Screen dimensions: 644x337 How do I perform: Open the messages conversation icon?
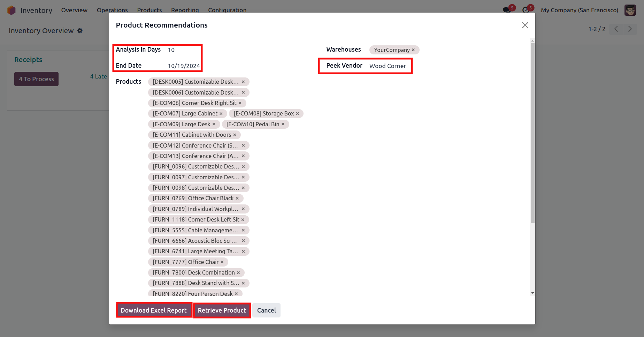coord(507,10)
